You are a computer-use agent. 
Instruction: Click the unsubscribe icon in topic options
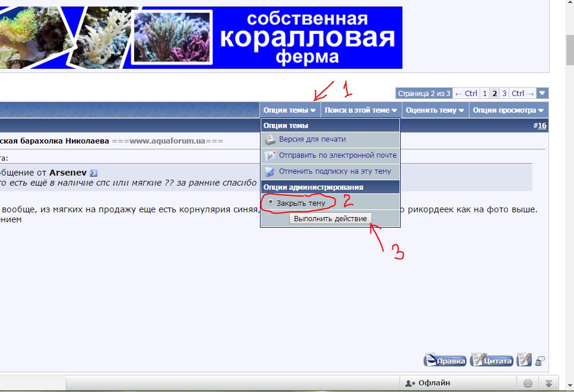(269, 171)
